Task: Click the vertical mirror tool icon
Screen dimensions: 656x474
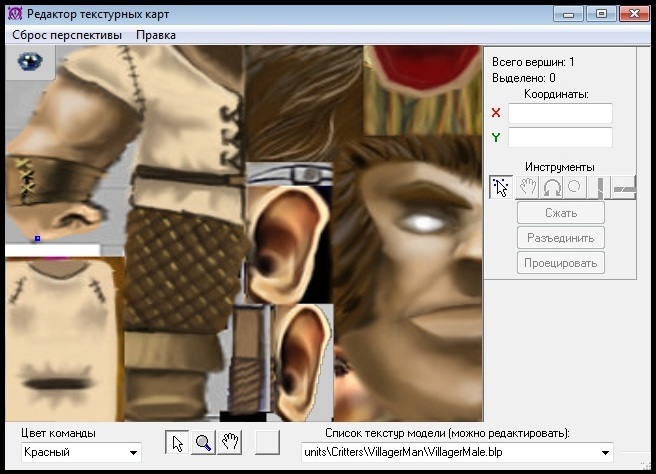Action: (x=599, y=187)
